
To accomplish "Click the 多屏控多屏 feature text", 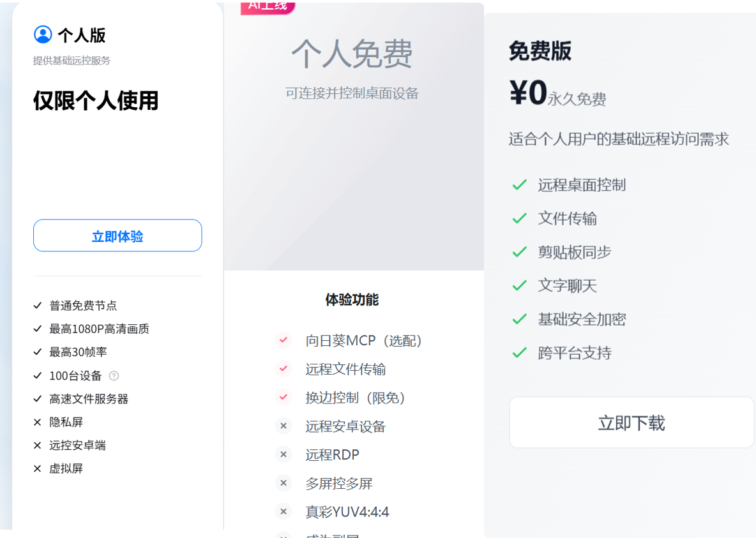I will point(339,484).
